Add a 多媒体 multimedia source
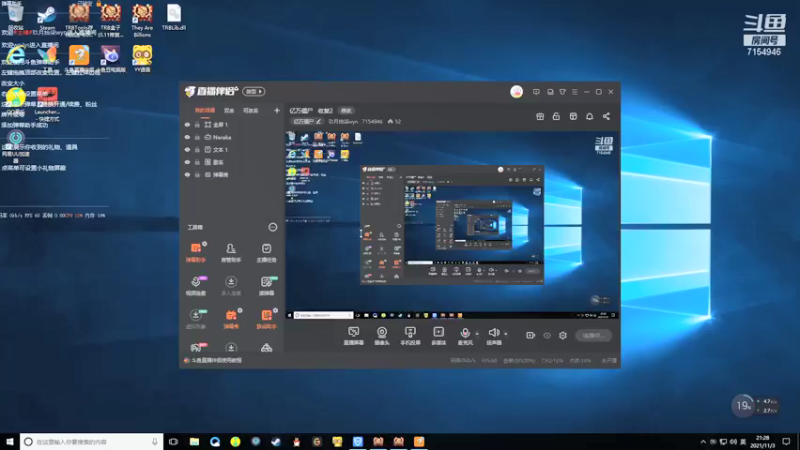 (438, 336)
